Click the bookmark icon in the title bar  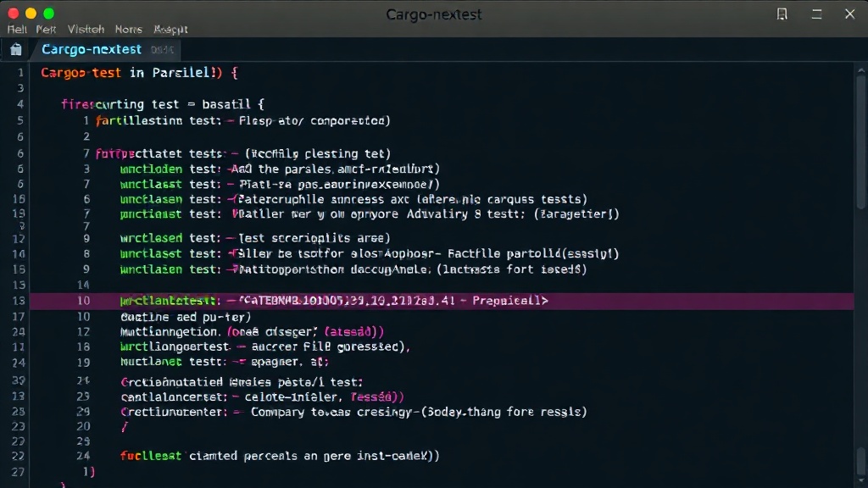[782, 14]
